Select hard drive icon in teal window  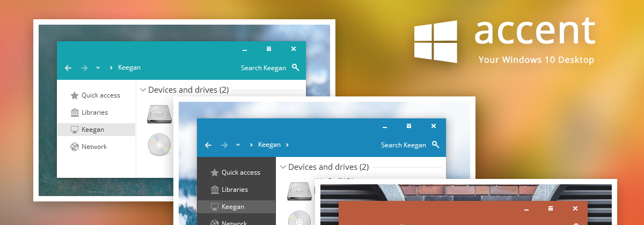[159, 114]
